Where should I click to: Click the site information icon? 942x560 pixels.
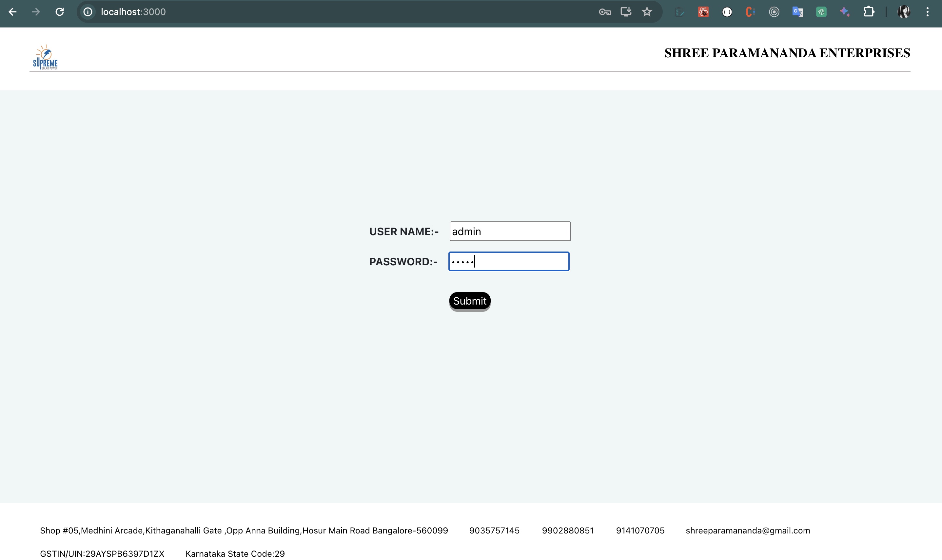pyautogui.click(x=88, y=12)
